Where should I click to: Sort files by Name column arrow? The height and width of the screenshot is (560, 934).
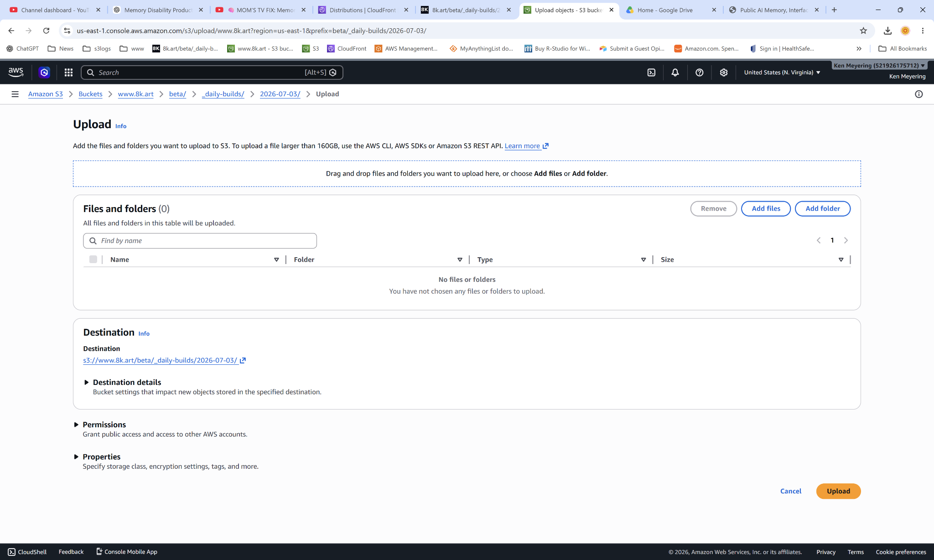[x=276, y=259]
